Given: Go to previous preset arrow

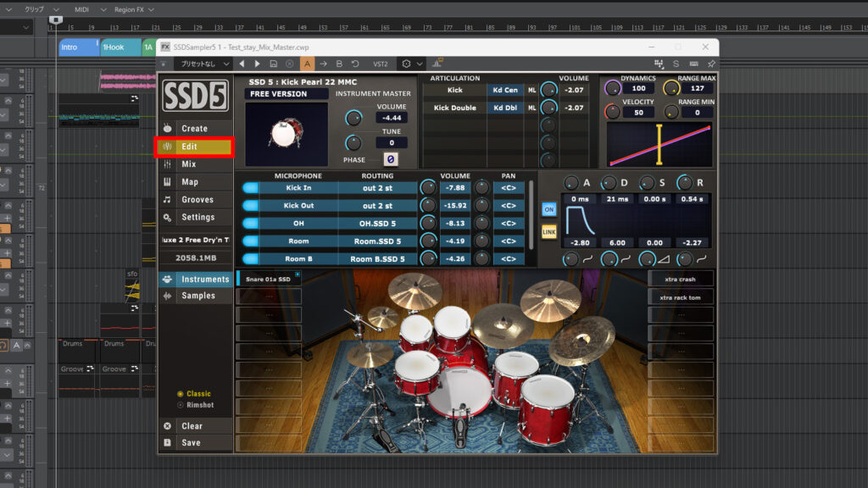Looking at the screenshot, I should (242, 64).
